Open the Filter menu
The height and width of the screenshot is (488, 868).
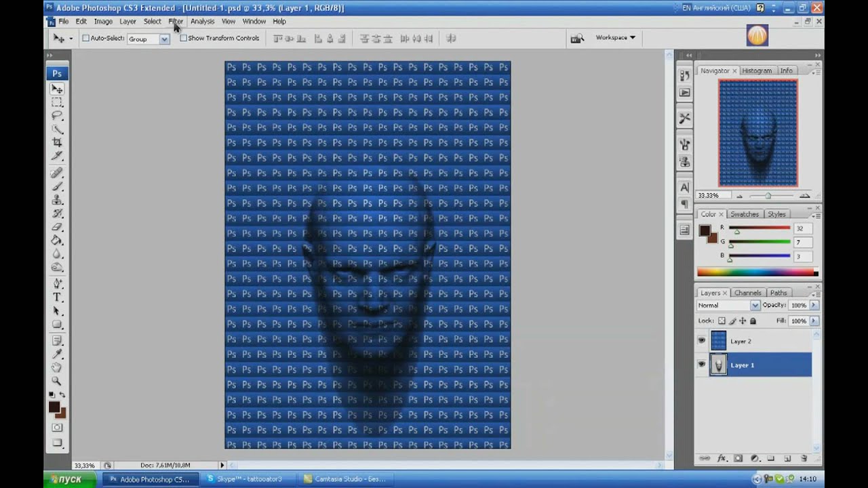point(176,21)
